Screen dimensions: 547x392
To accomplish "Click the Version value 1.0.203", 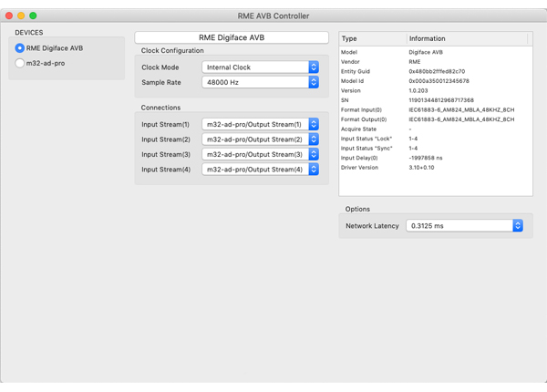I will pos(418,90).
